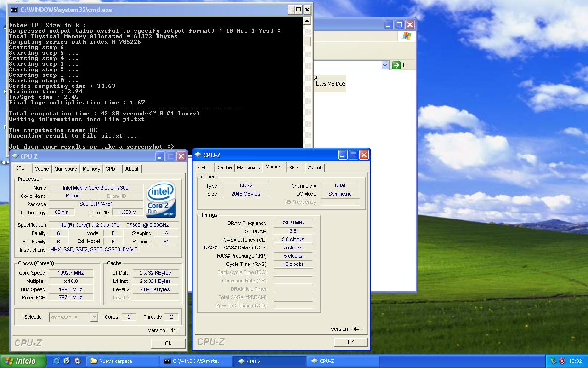Open About tab in right CPU-Z window

tap(315, 167)
